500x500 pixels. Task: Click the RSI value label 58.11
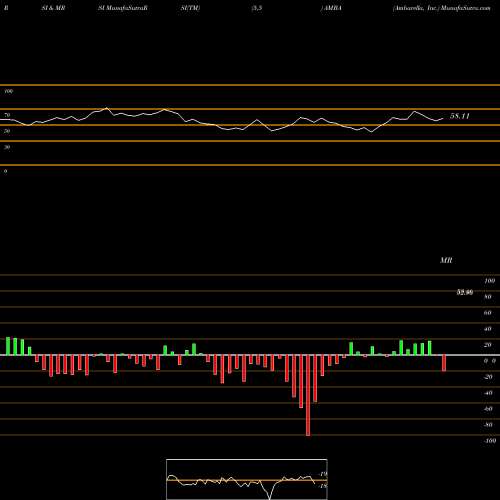coord(460,116)
